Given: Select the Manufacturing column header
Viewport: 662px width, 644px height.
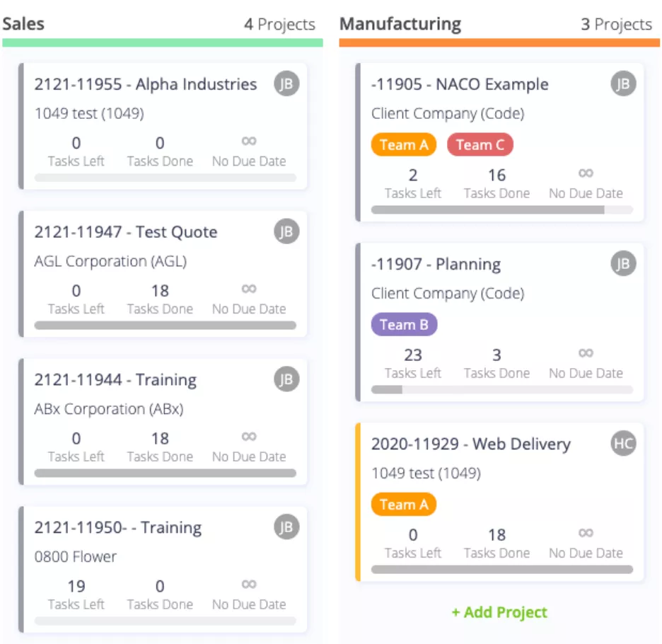Looking at the screenshot, I should point(400,24).
